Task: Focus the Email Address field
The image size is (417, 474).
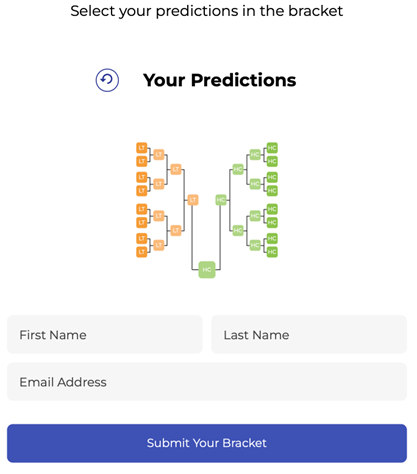Action: 207,382
